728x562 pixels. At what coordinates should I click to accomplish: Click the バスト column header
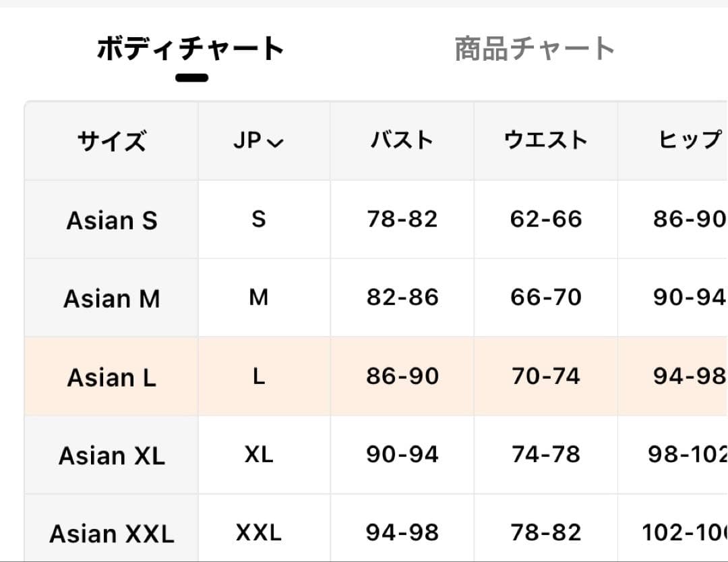click(x=402, y=141)
